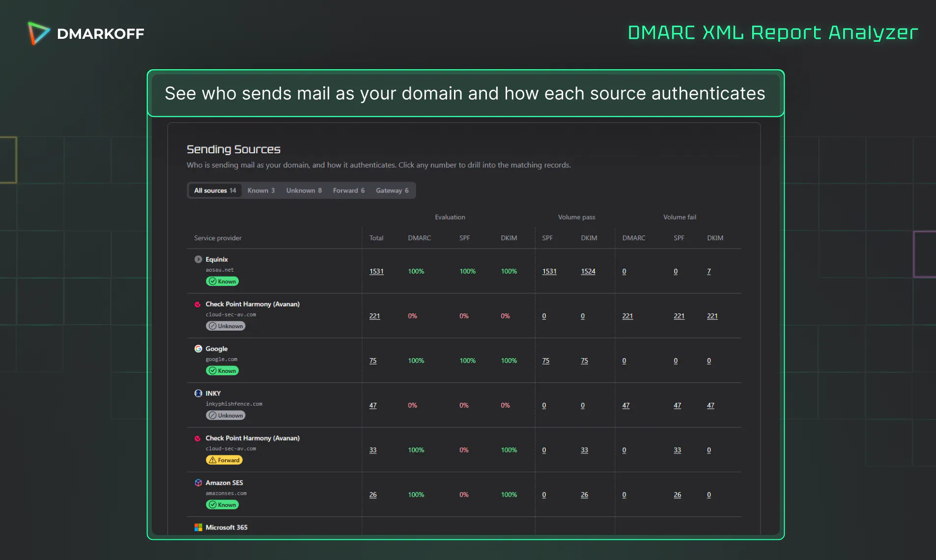The height and width of the screenshot is (560, 936).
Task: Open Google total 75 records
Action: point(373,361)
